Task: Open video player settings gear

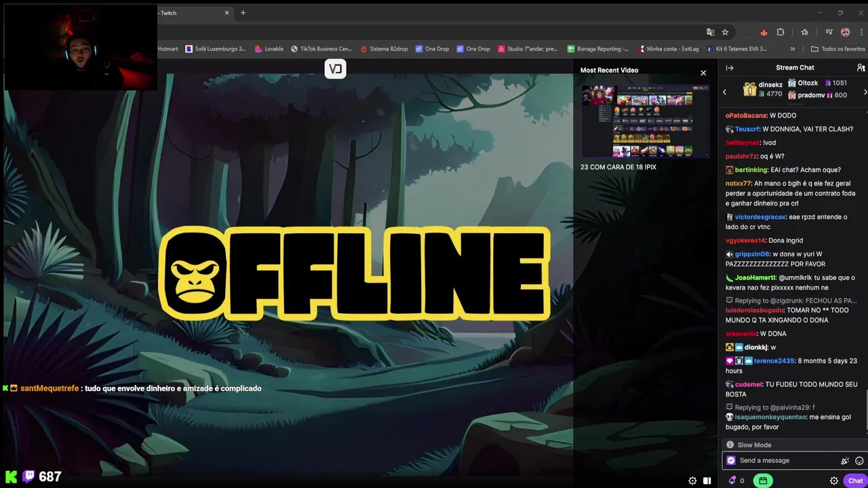Action: click(x=692, y=481)
